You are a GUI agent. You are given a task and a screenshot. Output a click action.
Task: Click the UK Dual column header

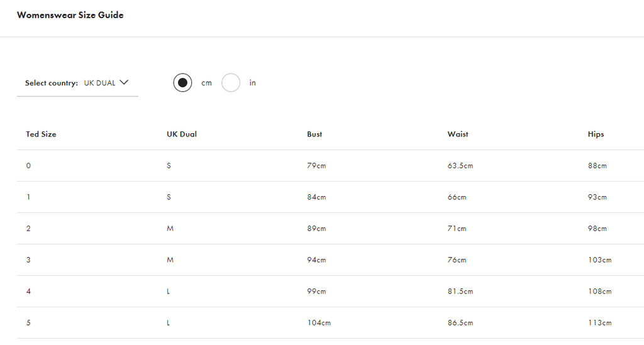click(x=182, y=134)
